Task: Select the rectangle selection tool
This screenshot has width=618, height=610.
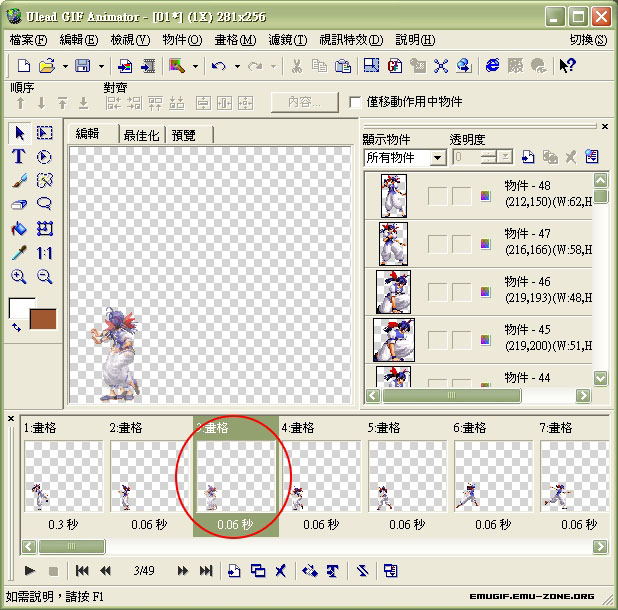Action: (45, 133)
